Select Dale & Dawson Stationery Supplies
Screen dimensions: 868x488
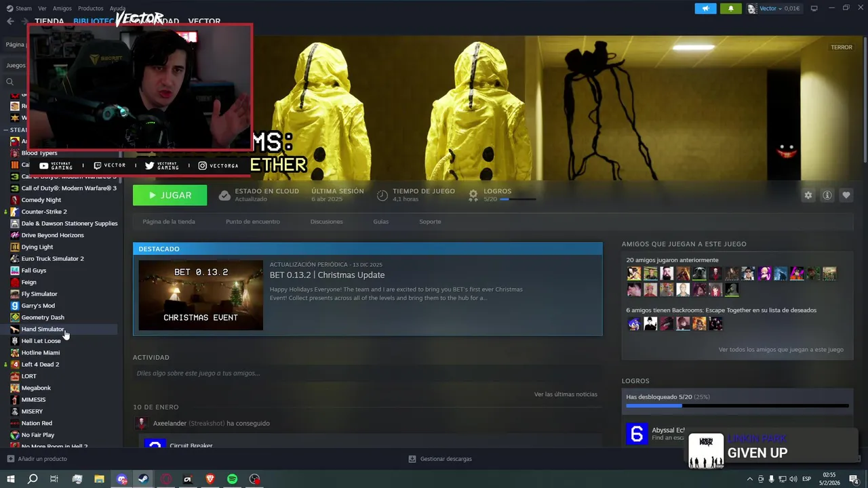click(x=60, y=224)
